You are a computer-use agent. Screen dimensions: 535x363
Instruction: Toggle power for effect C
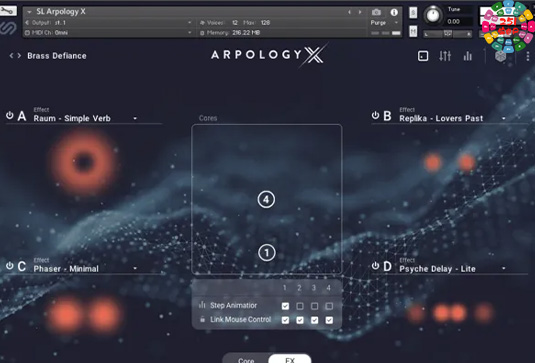(x=10, y=265)
